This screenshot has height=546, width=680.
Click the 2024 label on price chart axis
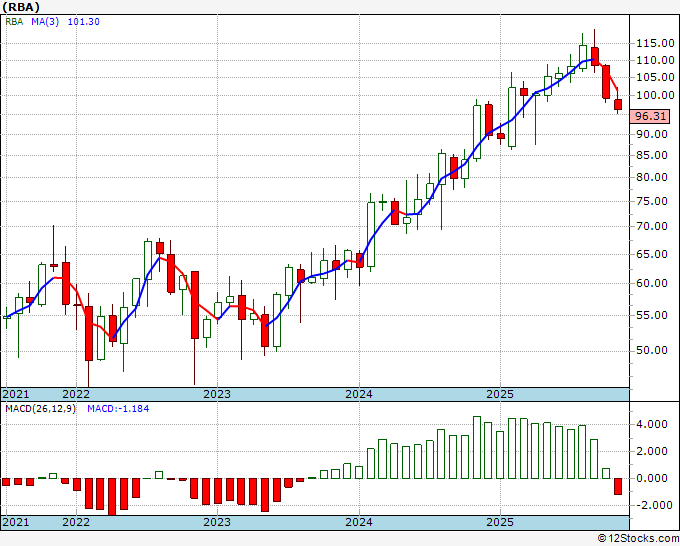359,394
